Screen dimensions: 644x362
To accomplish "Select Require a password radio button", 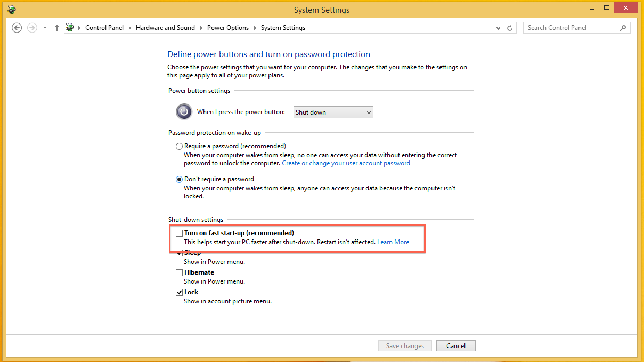I will (180, 146).
